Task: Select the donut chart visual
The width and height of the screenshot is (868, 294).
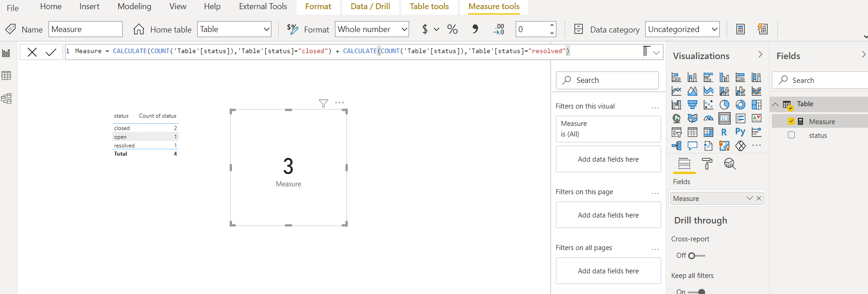Action: 740,105
